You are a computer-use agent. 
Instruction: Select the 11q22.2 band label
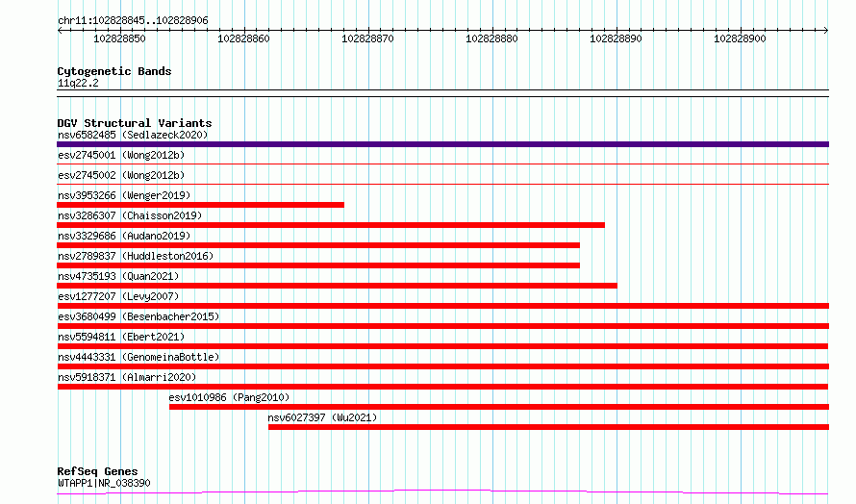tap(78, 83)
